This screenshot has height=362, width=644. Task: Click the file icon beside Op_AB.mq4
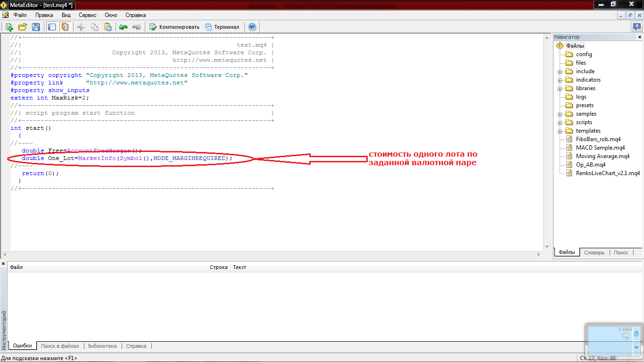[x=569, y=165]
